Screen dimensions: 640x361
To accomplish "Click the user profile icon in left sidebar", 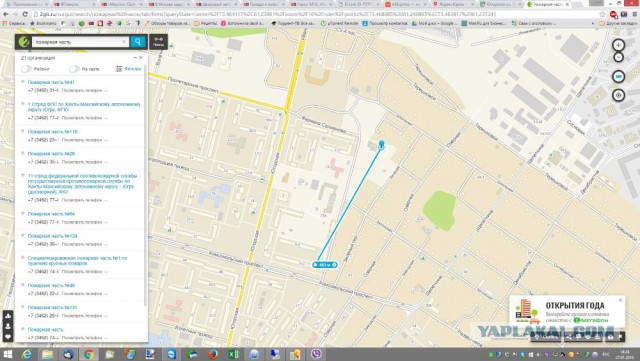I will (x=8, y=326).
